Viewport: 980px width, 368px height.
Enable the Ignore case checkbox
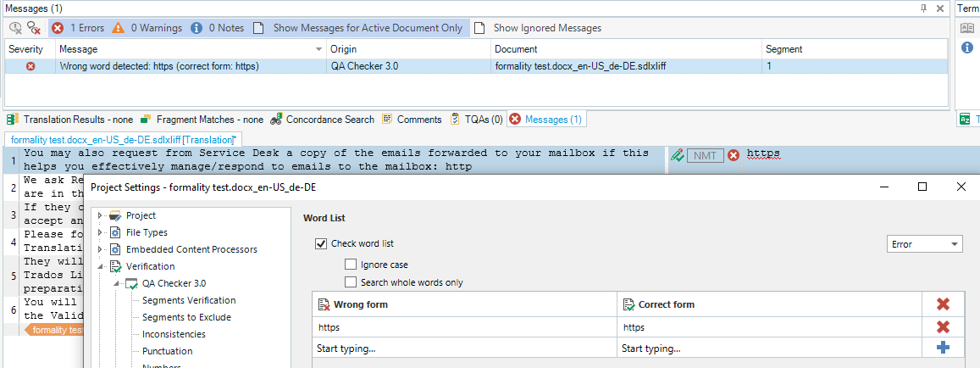[x=351, y=265]
